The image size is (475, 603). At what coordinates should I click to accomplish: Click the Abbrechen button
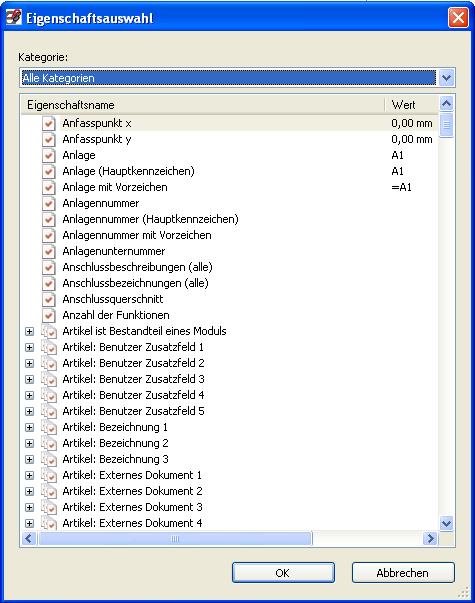click(403, 573)
